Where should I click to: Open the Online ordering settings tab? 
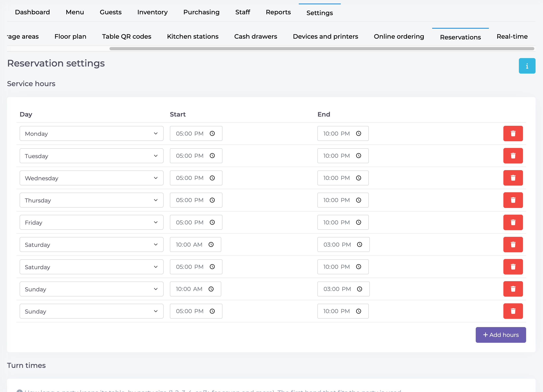pyautogui.click(x=399, y=36)
